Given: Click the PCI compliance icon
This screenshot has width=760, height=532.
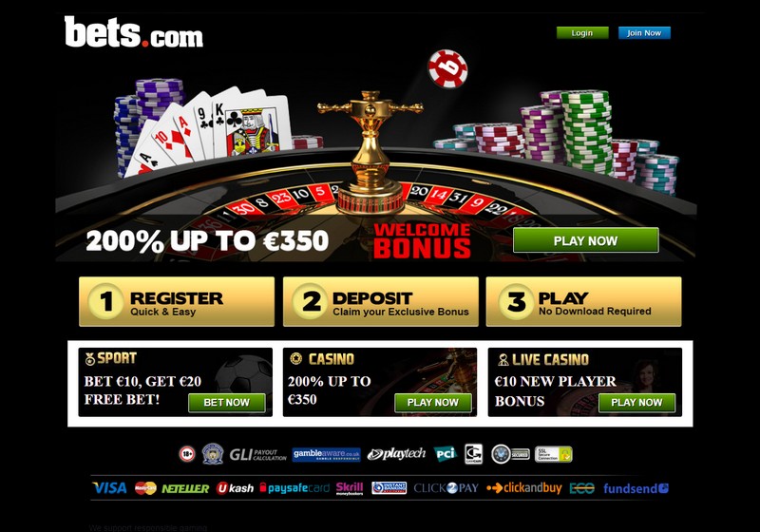Looking at the screenshot, I should tap(445, 454).
